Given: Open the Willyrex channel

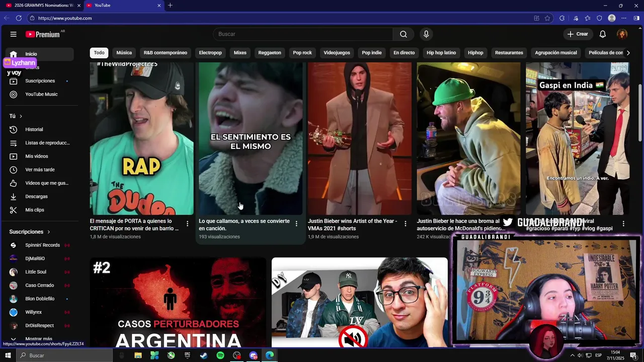Looking at the screenshot, I should pyautogui.click(x=40, y=312).
